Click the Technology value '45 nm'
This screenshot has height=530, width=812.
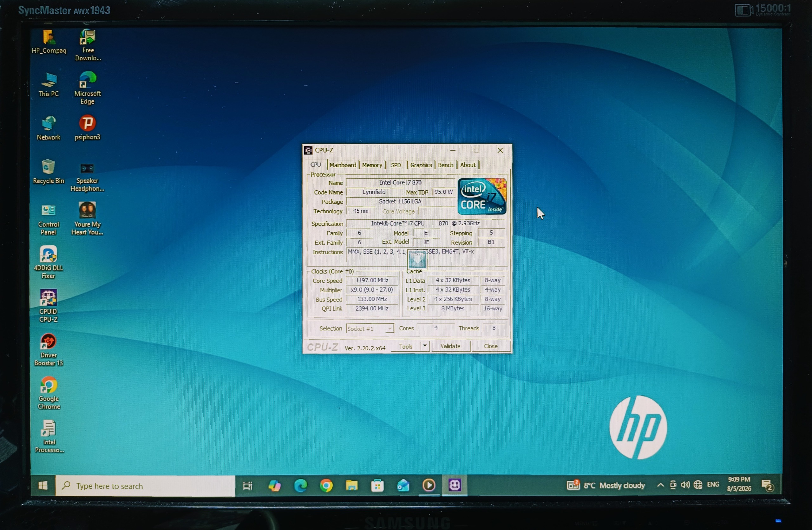[x=360, y=211]
